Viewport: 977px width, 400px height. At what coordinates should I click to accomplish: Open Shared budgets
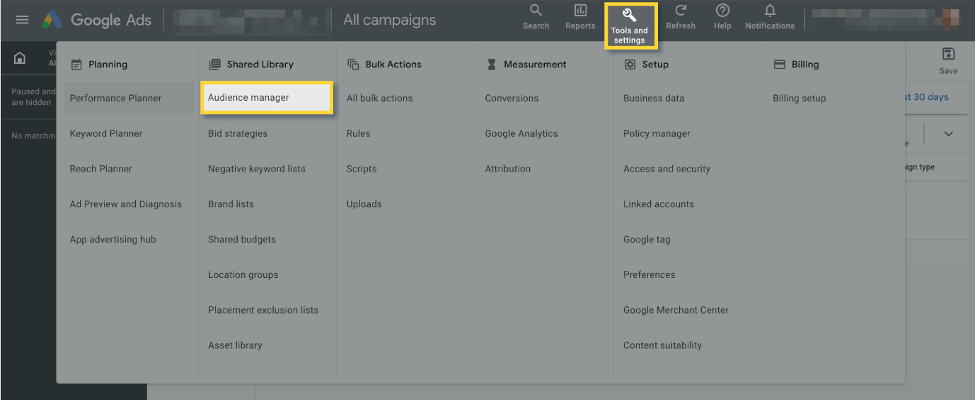tap(242, 239)
